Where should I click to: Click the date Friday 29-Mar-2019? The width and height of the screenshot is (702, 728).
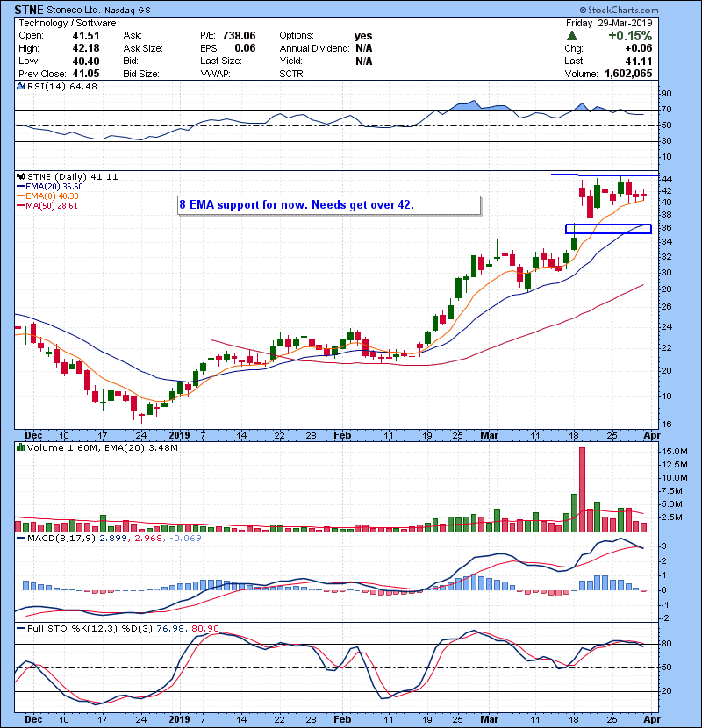click(609, 23)
